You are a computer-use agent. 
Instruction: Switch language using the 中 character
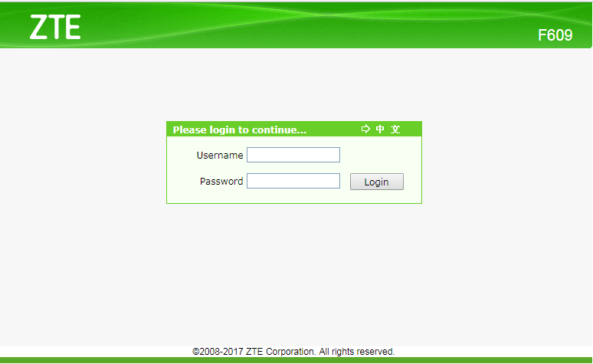tap(380, 129)
